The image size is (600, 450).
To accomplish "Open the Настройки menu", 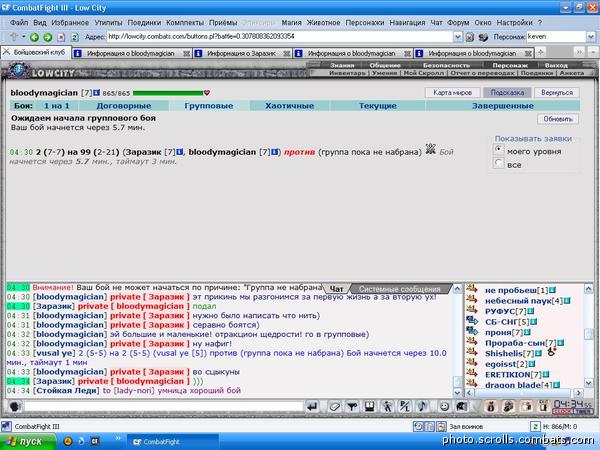I will [514, 23].
